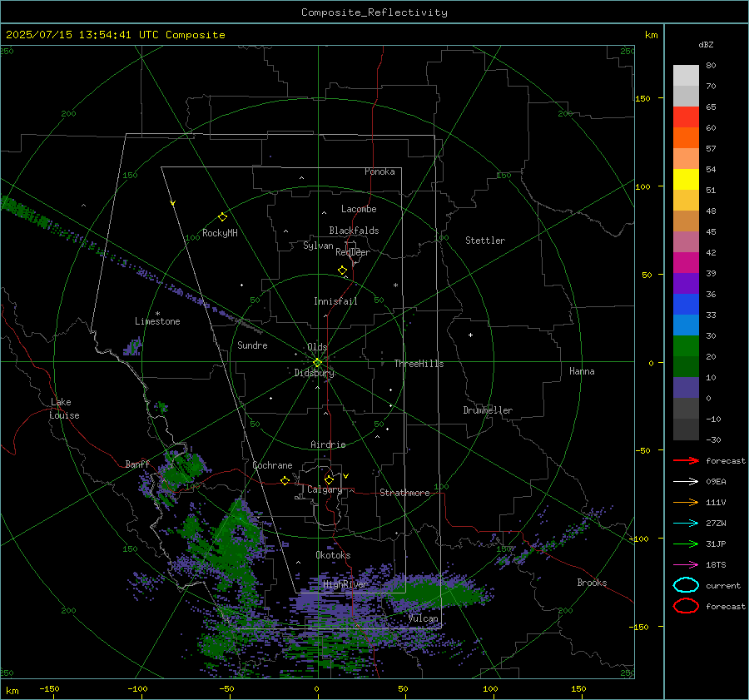Click the Sylvan label on map
The width and height of the screenshot is (749, 700).
318,246
